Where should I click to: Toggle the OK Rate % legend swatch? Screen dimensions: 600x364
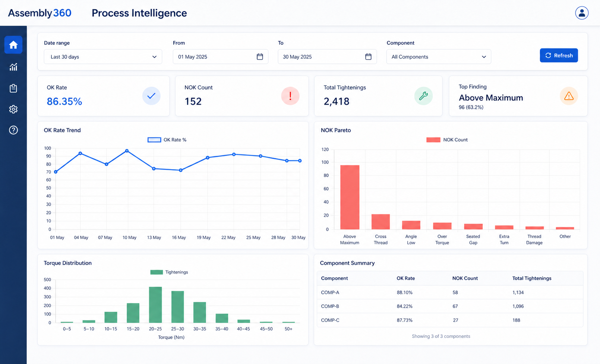tap(154, 140)
